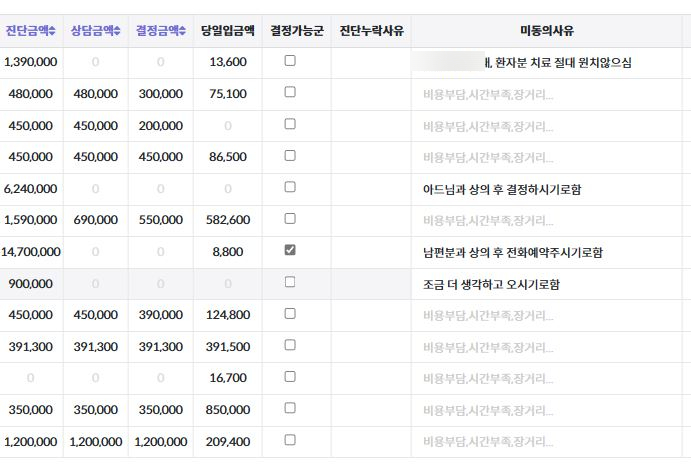Viewport: 691px width, 467px height.
Task: Click the sort arrows beside 결정금액
Action: click(183, 31)
